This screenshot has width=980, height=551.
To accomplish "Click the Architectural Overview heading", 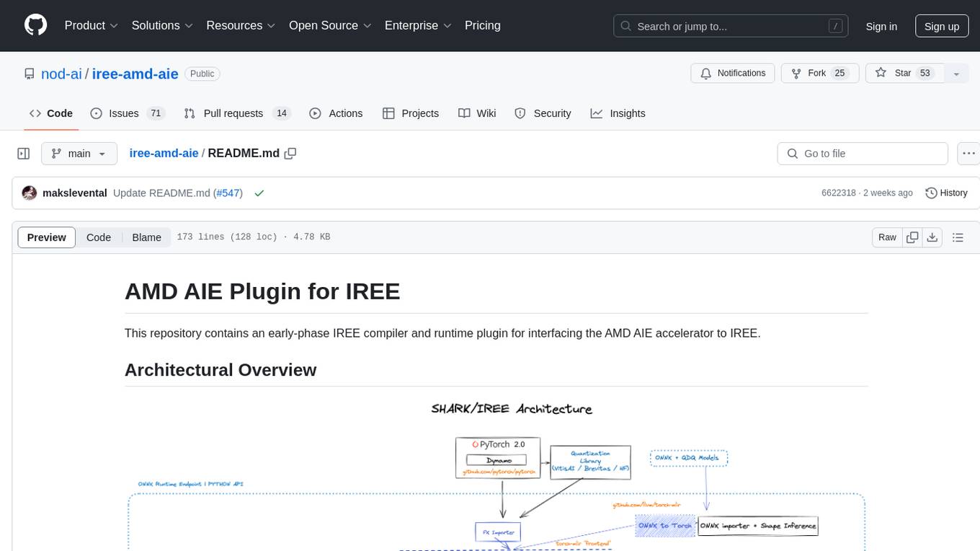I will click(220, 370).
